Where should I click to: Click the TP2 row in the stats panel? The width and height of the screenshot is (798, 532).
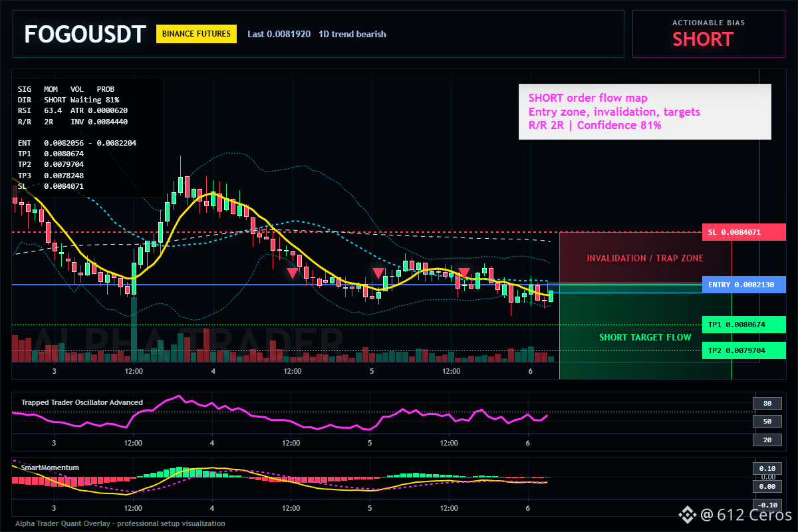pyautogui.click(x=51, y=164)
